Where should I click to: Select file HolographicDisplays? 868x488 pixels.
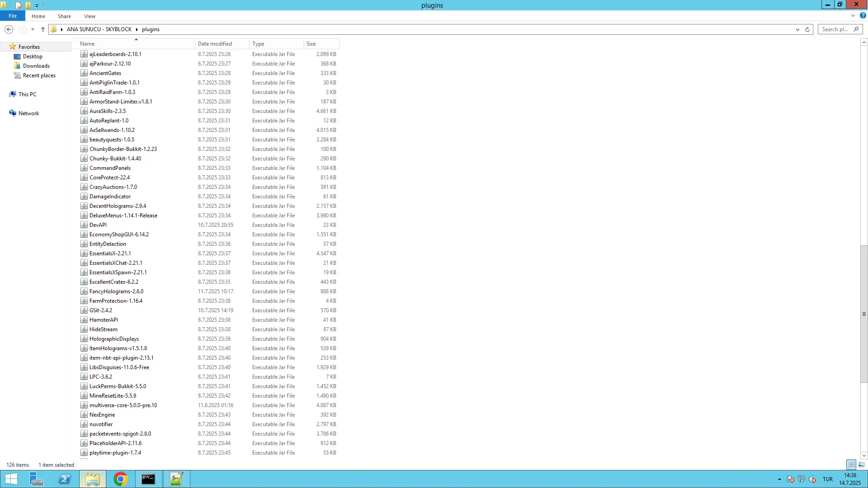pos(114,339)
